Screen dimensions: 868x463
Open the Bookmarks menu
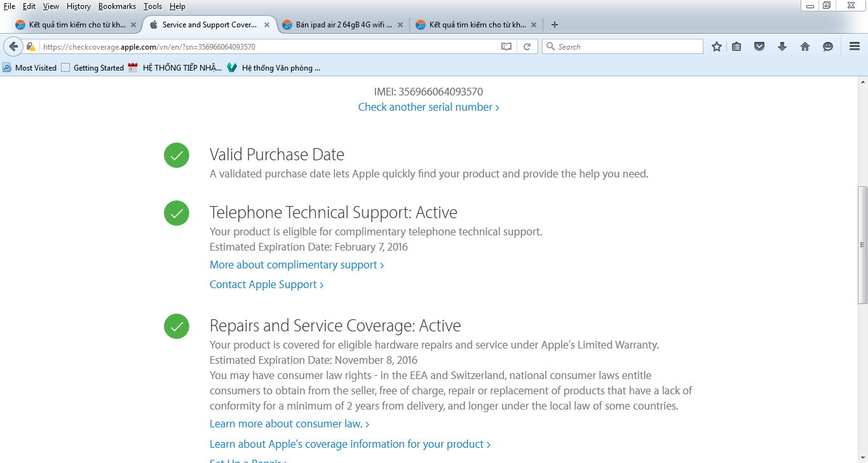click(117, 6)
